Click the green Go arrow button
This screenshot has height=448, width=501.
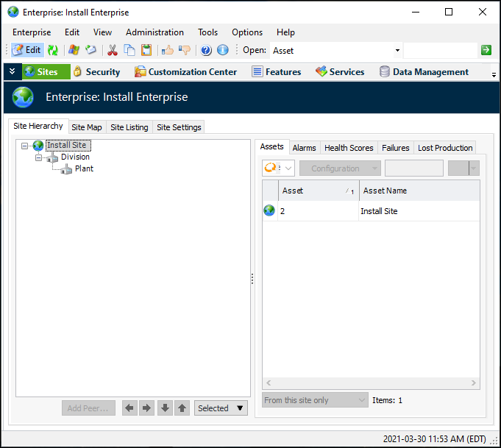pyautogui.click(x=486, y=50)
